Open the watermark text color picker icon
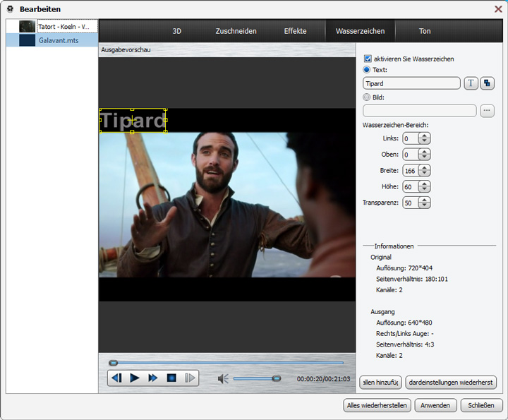 click(487, 83)
